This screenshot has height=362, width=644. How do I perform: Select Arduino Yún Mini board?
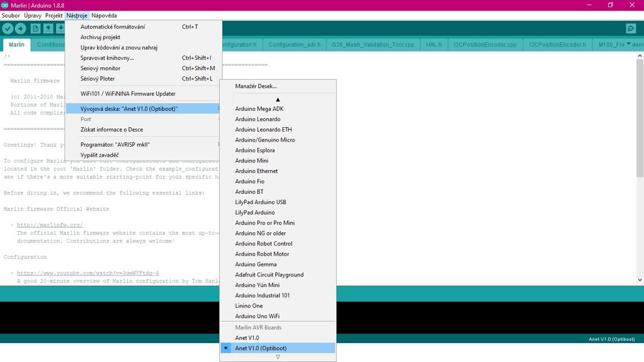click(278, 285)
